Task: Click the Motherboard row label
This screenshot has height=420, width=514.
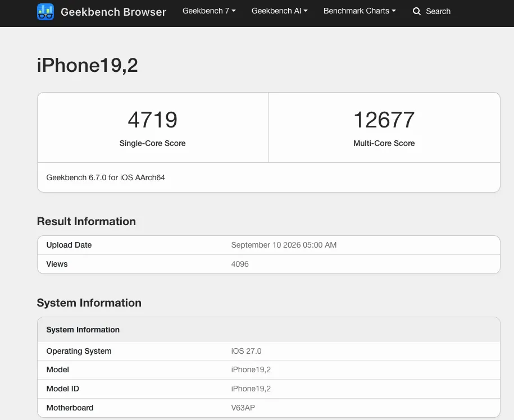Action: (x=70, y=408)
